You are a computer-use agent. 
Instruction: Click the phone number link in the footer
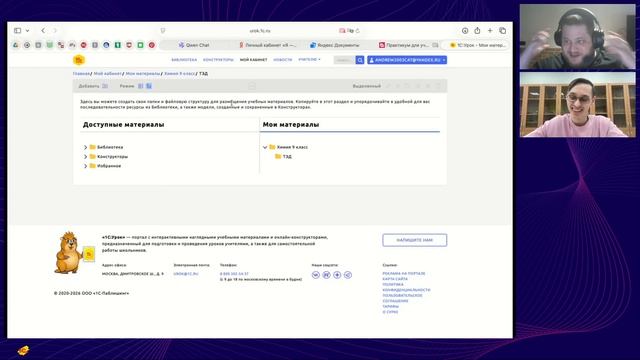pos(234,274)
